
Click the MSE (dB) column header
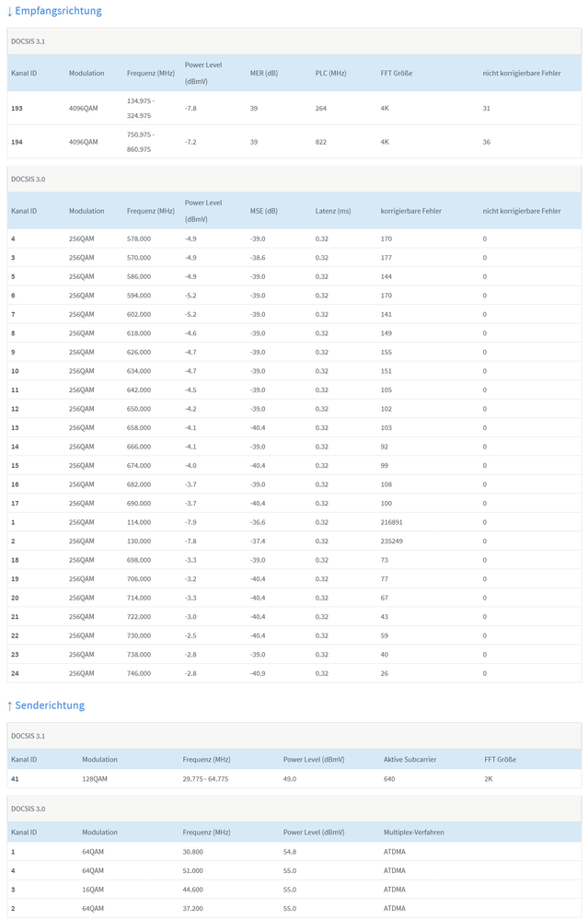[264, 211]
